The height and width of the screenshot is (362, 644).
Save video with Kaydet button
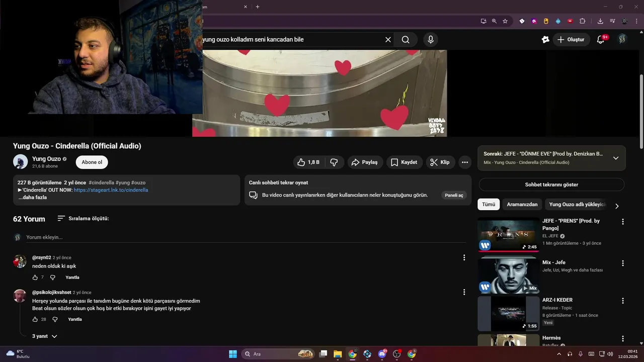point(404,162)
